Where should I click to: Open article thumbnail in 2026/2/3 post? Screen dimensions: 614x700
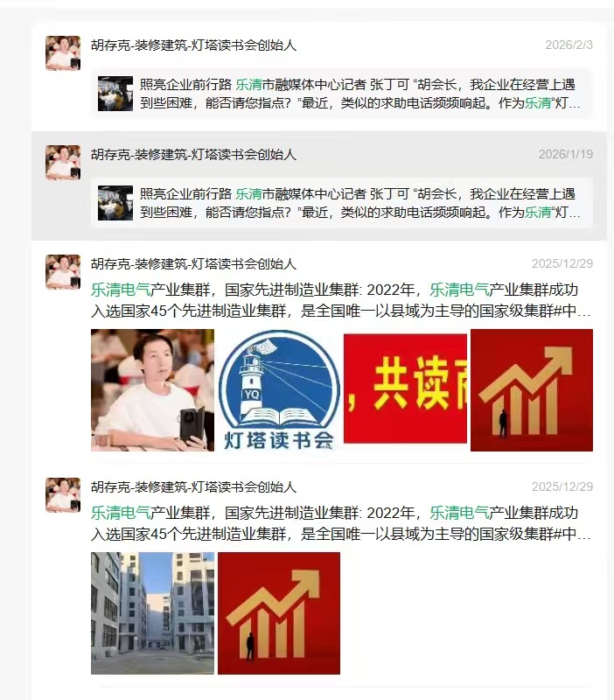pyautogui.click(x=115, y=94)
